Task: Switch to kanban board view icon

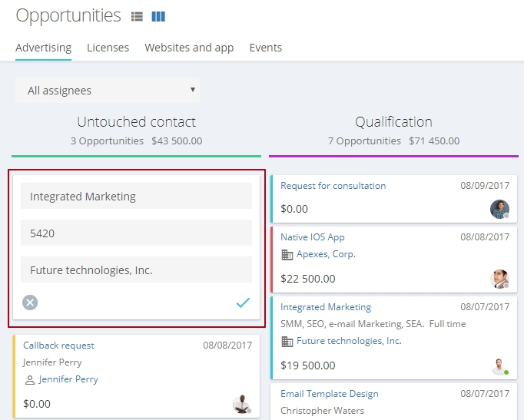Action: click(x=158, y=16)
